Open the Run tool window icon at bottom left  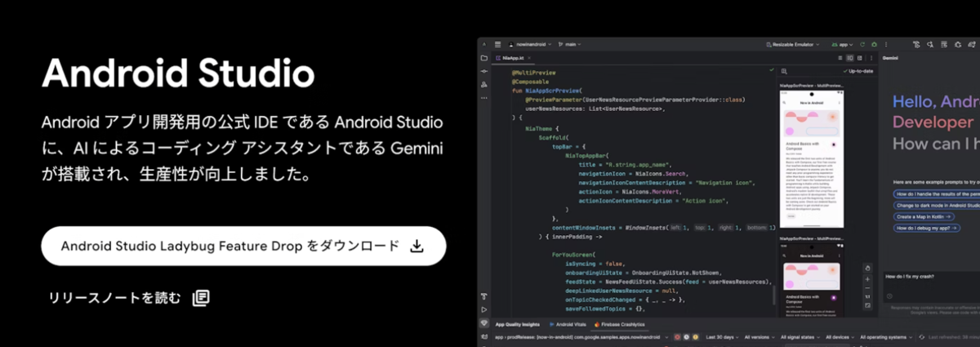click(484, 310)
